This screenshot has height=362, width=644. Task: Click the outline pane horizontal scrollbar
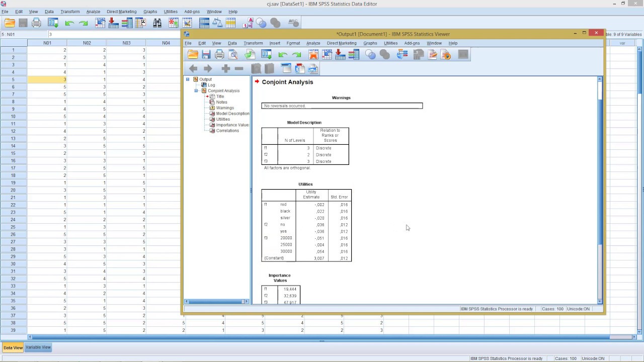[217, 301]
